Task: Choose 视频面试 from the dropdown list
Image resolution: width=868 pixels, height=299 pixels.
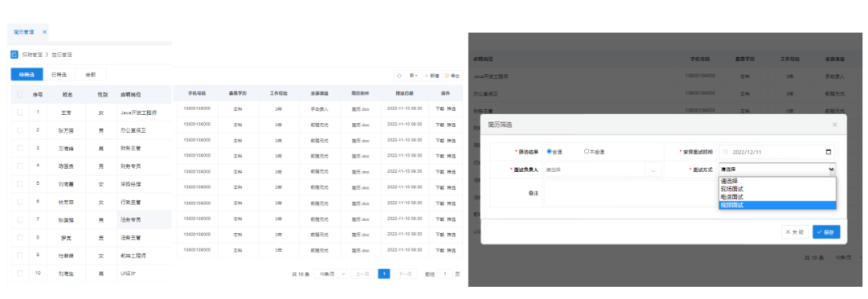Action: (x=777, y=205)
